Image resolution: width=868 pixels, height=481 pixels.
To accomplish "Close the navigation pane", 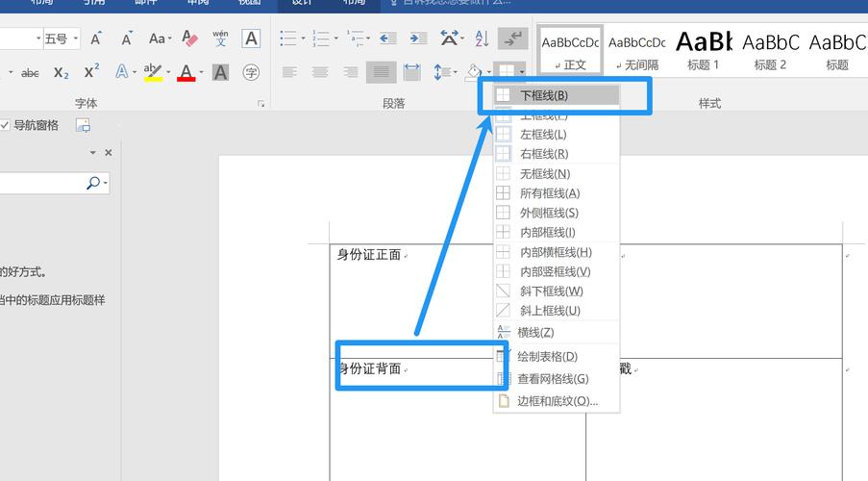I will click(109, 152).
